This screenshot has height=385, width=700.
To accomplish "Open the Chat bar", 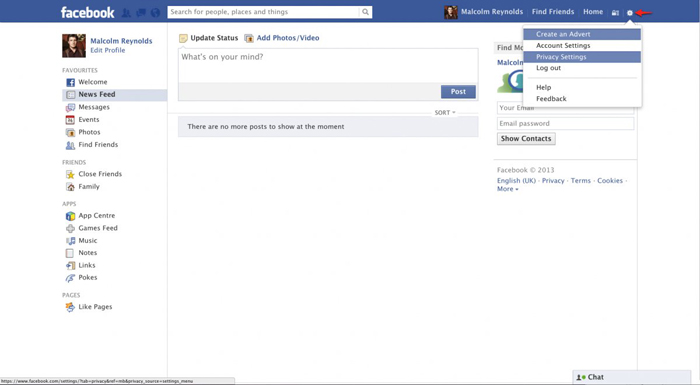I will pos(632,377).
